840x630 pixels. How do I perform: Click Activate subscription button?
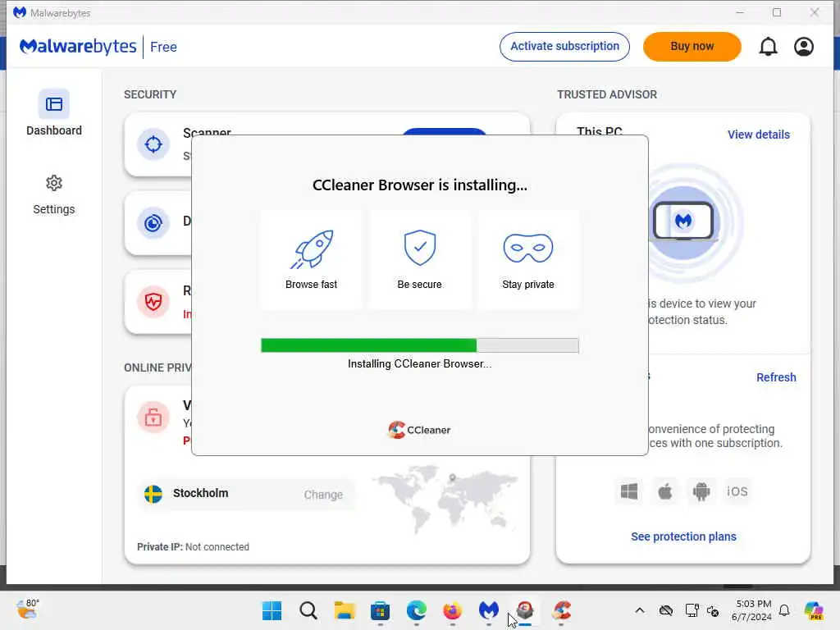point(564,47)
